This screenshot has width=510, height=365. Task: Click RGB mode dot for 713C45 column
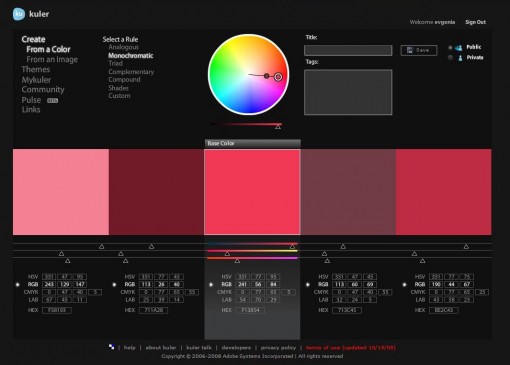pos(308,285)
